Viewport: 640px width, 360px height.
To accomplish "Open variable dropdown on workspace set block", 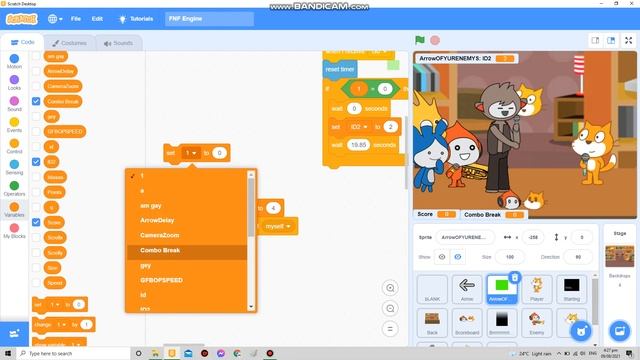I will 191,153.
